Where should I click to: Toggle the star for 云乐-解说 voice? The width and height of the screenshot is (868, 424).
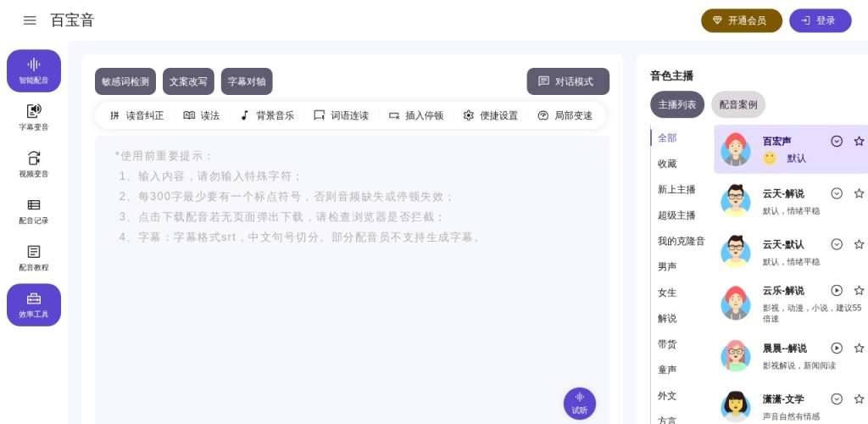[x=859, y=290]
